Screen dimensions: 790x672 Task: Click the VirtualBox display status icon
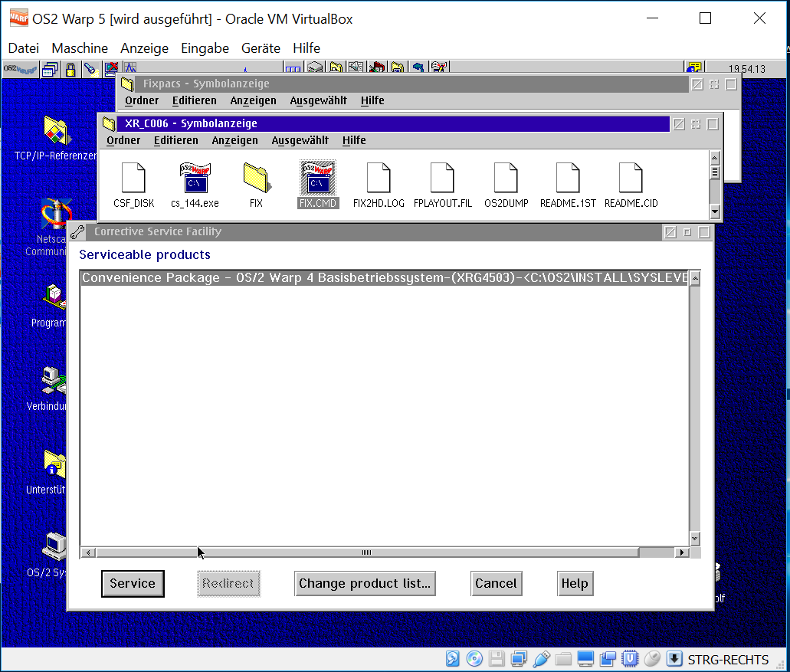click(585, 658)
